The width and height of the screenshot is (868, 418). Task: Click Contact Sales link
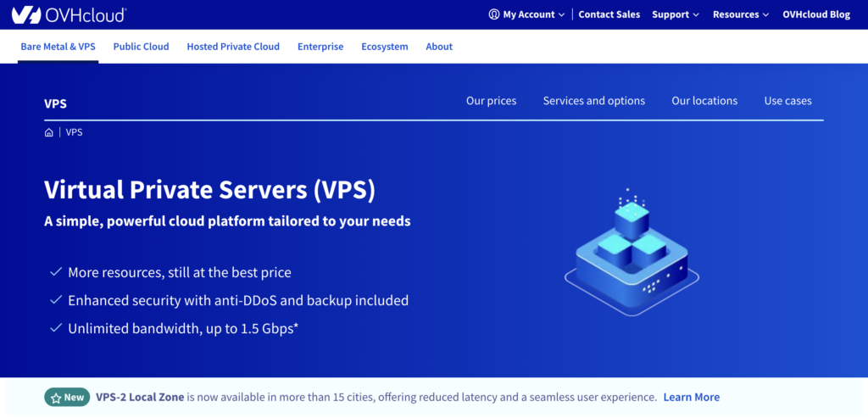click(609, 15)
